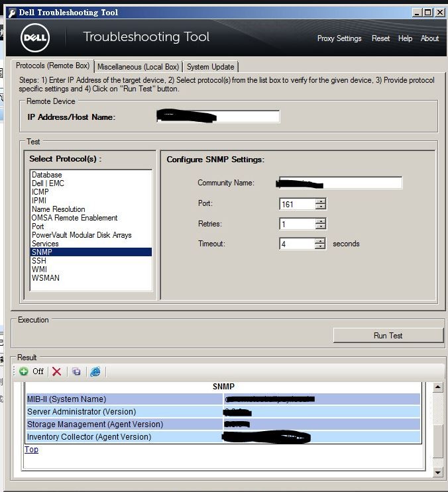The height and width of the screenshot is (492, 448).
Task: Select WSMAN protocol
Action: coord(91,278)
